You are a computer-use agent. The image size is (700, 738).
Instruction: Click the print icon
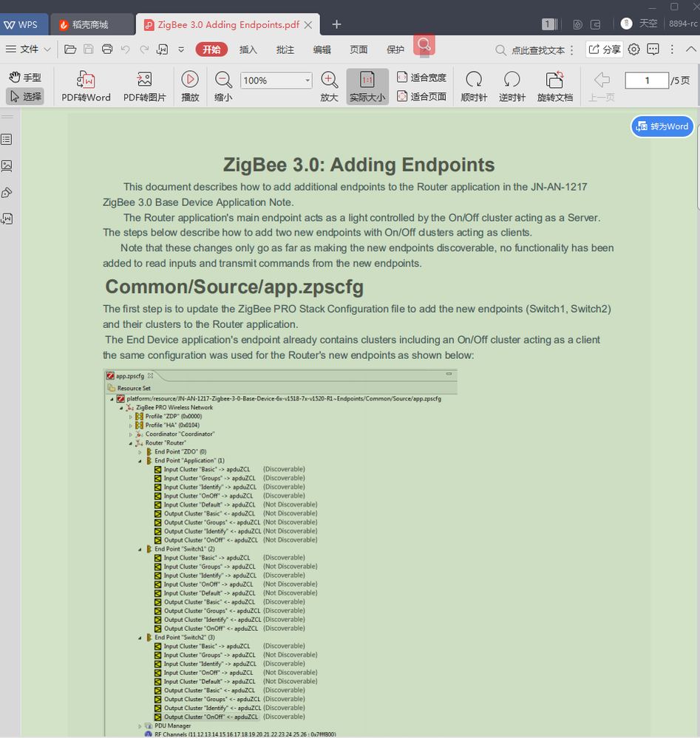point(107,49)
